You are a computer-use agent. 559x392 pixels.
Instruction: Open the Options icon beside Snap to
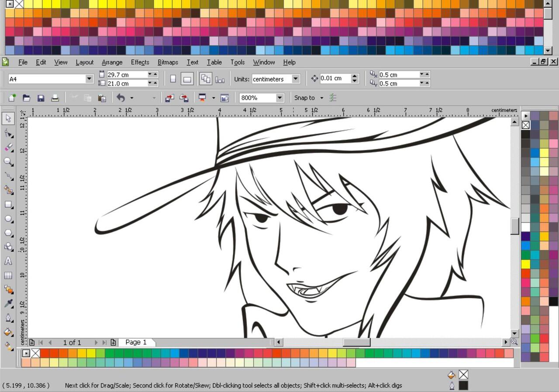pyautogui.click(x=333, y=98)
